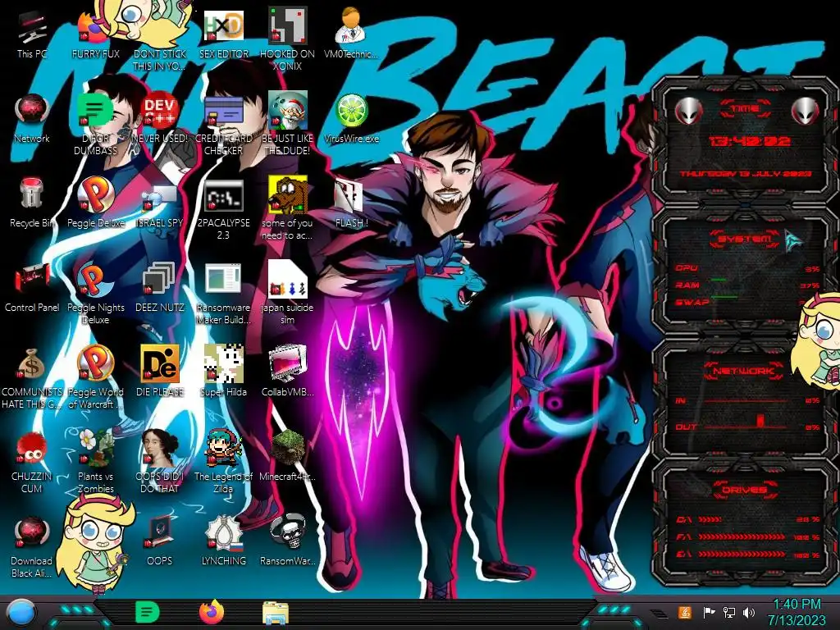Launch the Minecraft4Fr... grass block shortcut
Image resolution: width=840 pixels, height=630 pixels.
(x=288, y=455)
